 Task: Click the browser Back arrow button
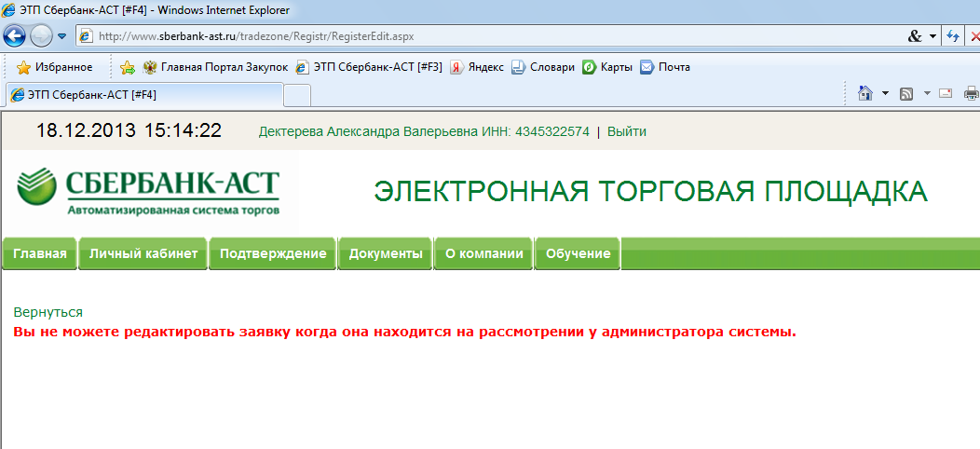tap(14, 36)
